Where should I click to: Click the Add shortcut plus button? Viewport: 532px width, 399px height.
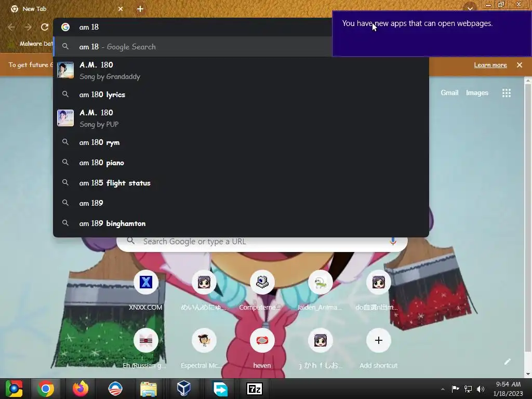pyautogui.click(x=379, y=340)
